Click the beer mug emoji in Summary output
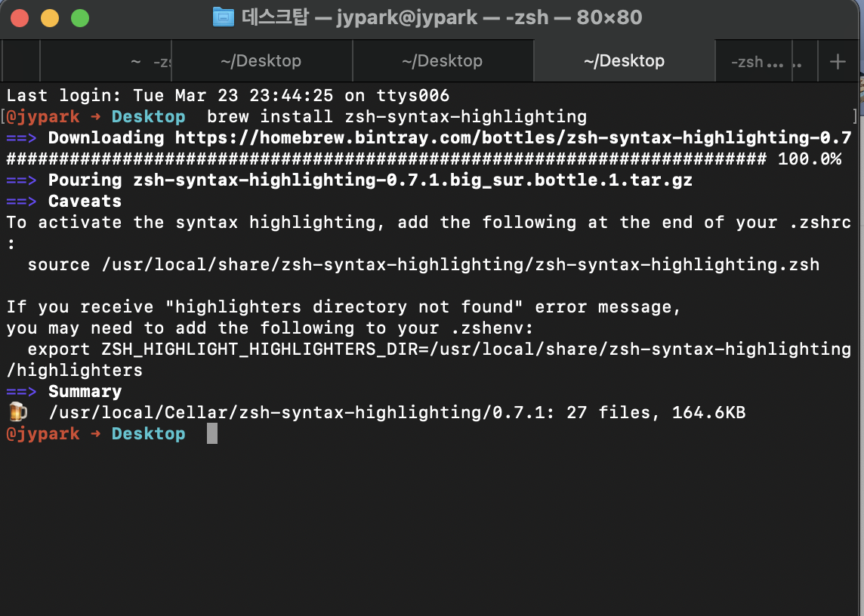 17,411
